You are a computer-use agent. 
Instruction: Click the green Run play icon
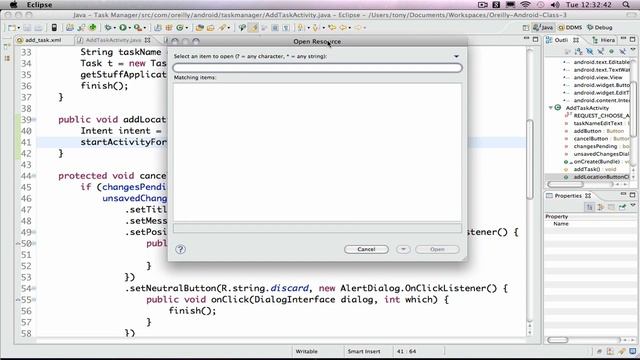pos(122,28)
